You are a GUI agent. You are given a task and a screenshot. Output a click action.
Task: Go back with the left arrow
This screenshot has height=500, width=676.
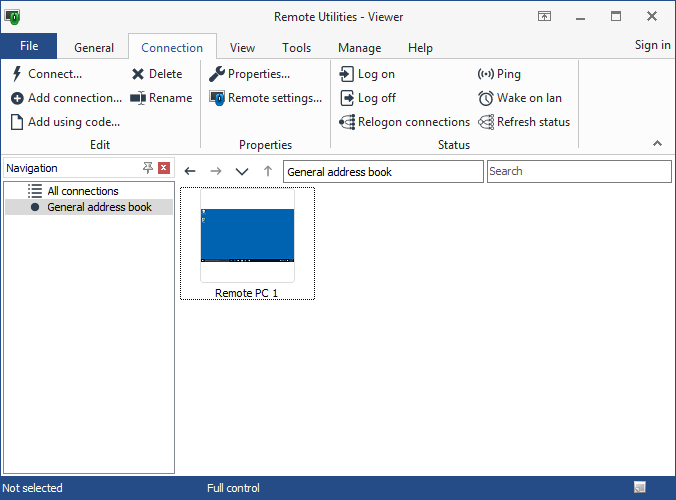(190, 171)
